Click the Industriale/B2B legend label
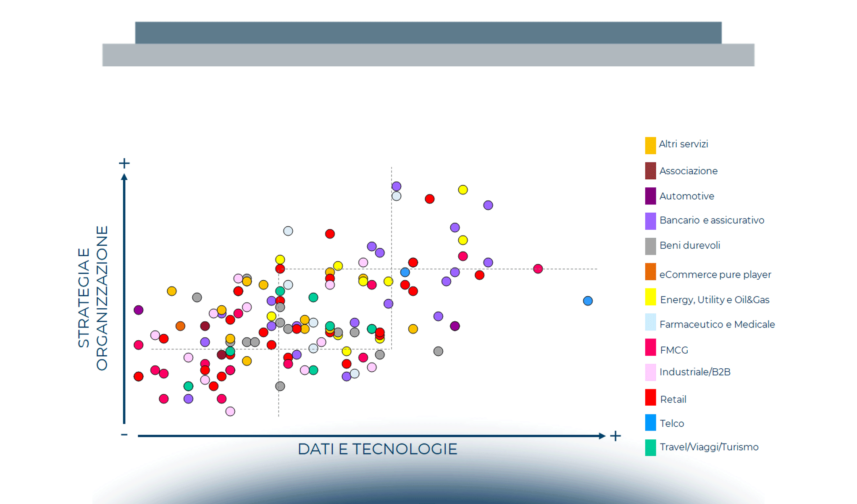Screen dimensions: 857x504 point(695,372)
